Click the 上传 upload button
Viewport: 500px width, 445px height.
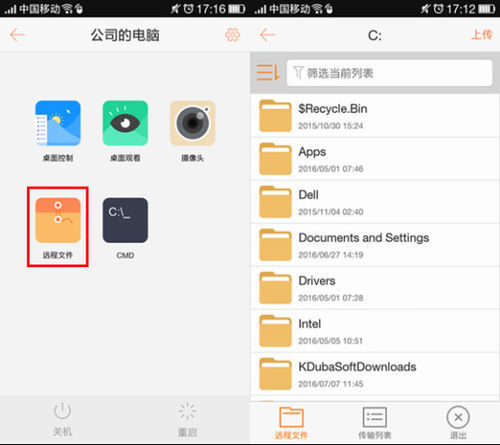coord(482,35)
